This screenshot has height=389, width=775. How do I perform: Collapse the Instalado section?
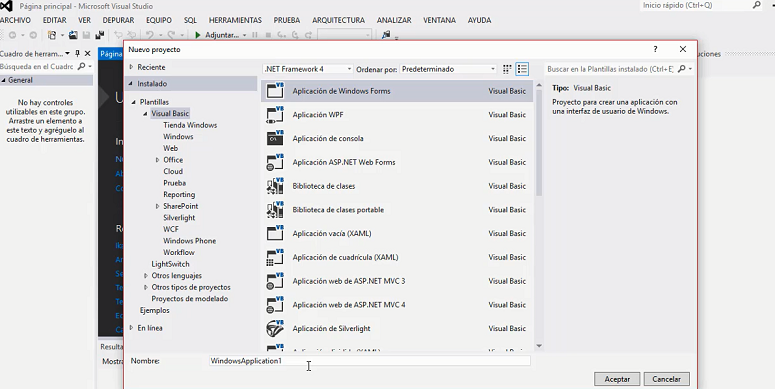tap(130, 84)
